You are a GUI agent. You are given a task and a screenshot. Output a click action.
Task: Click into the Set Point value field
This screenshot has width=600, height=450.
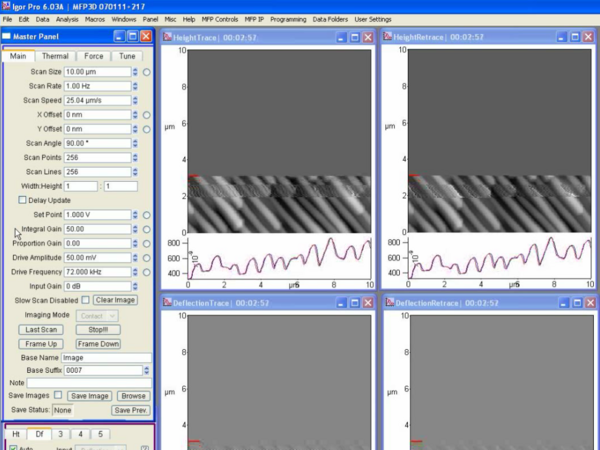96,215
